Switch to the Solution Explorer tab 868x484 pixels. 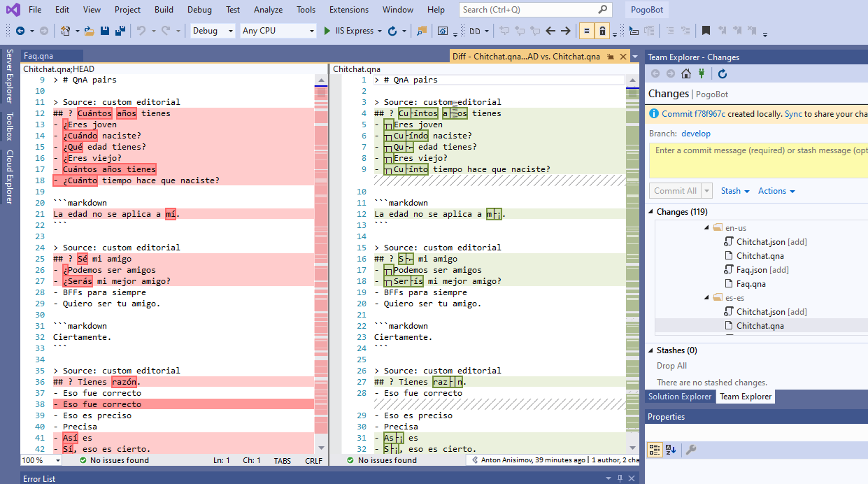coord(679,396)
